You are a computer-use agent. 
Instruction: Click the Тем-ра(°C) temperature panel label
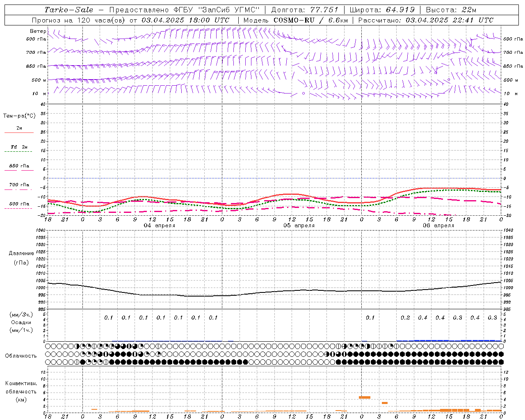pos(19,116)
